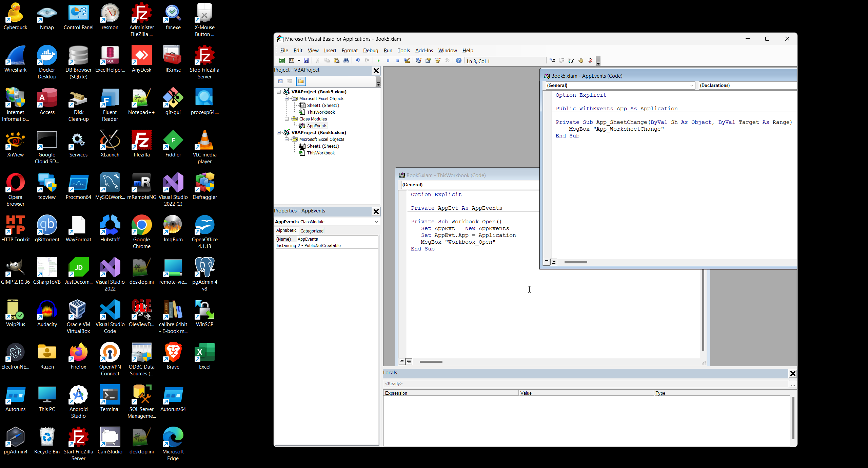Open the (General) object dropdown in AppEvents code
Image resolution: width=868 pixels, height=468 pixels.
692,86
